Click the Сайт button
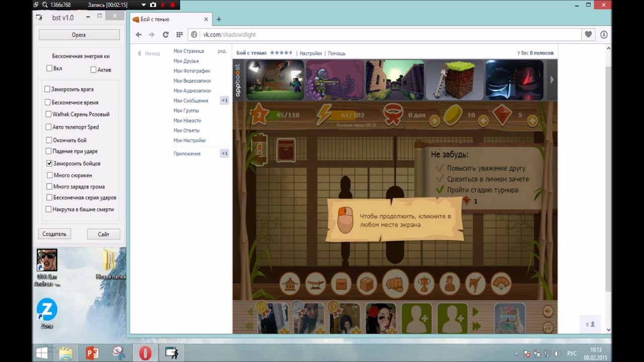 (104, 234)
